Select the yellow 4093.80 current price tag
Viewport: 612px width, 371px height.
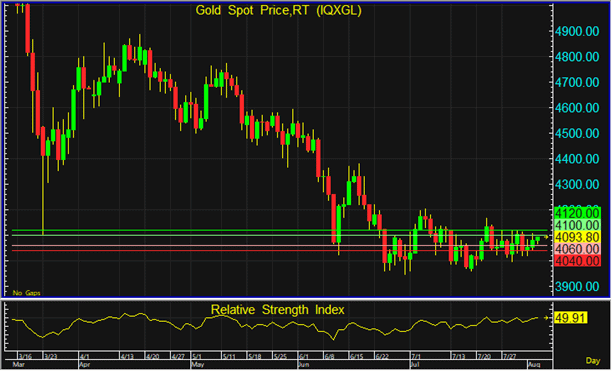point(577,237)
